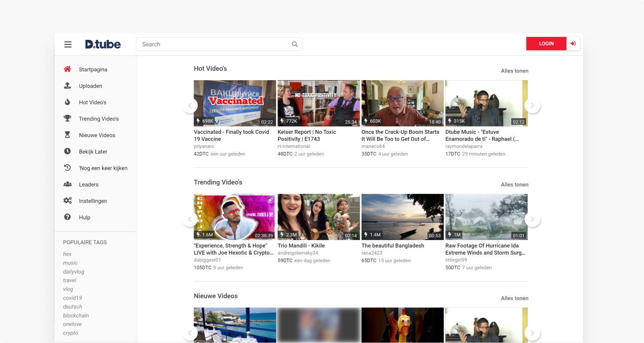Click the Nieuwe Videos hourglass icon
The width and height of the screenshot is (644, 343).
pos(67,135)
